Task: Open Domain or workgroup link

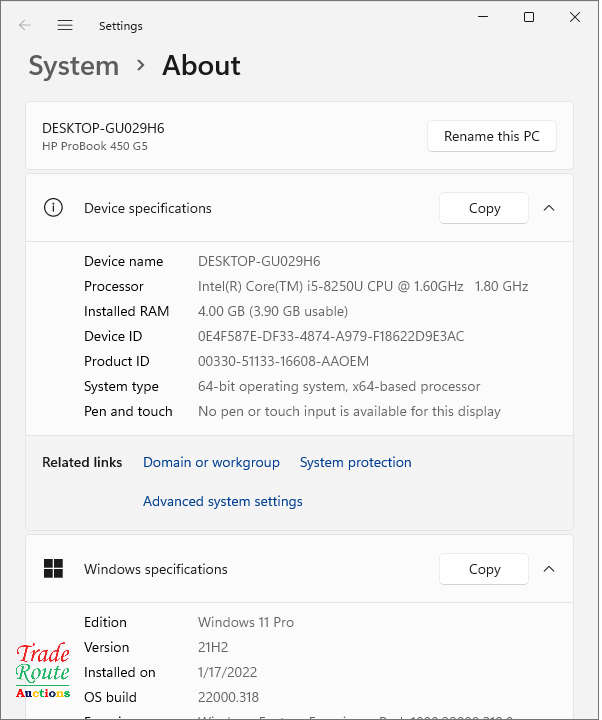Action: coord(211,462)
